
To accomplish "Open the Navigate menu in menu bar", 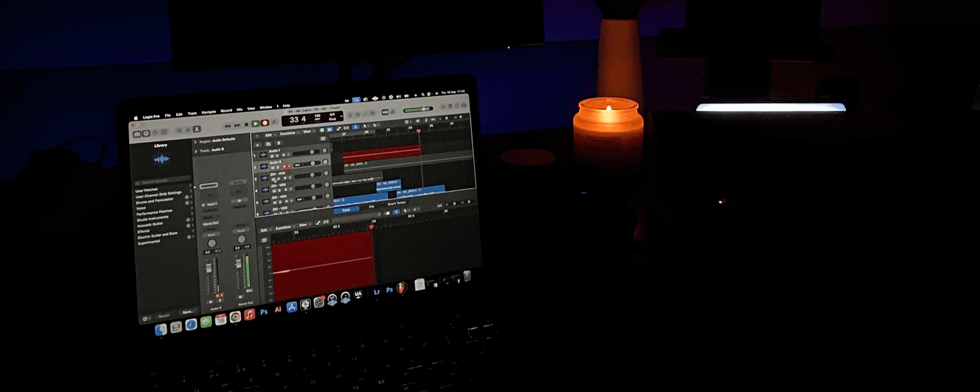I will click(208, 112).
